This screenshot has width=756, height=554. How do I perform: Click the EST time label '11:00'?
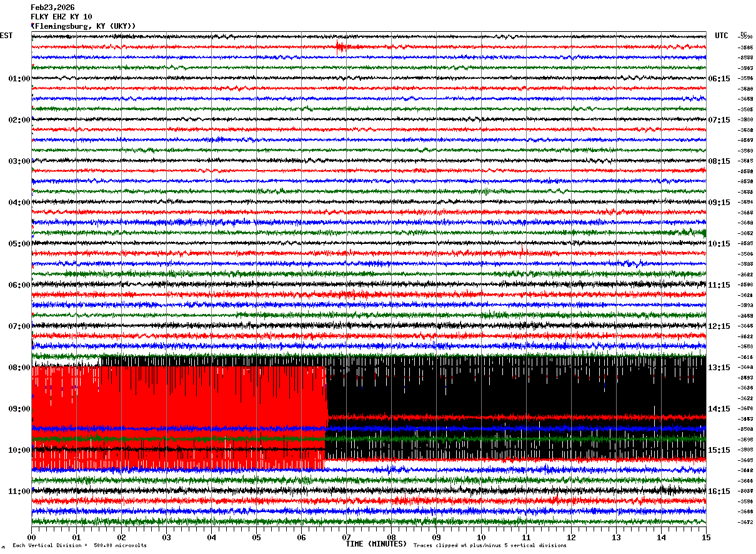[x=19, y=491]
